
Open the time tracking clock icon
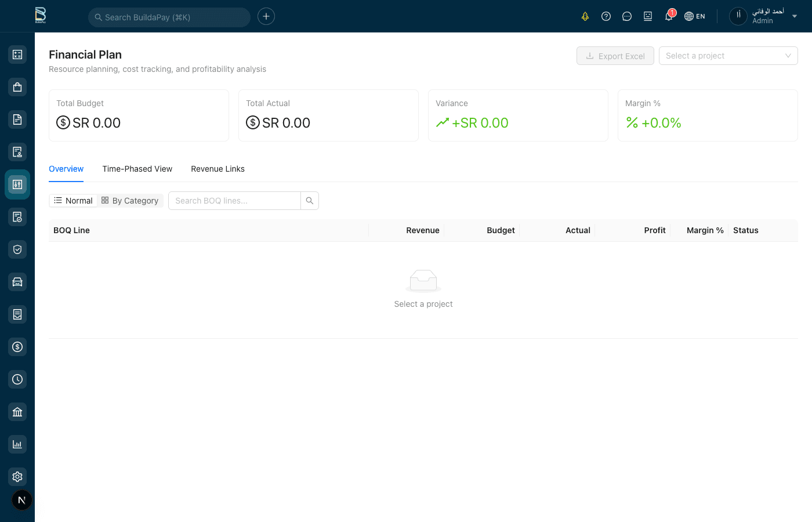point(17,379)
